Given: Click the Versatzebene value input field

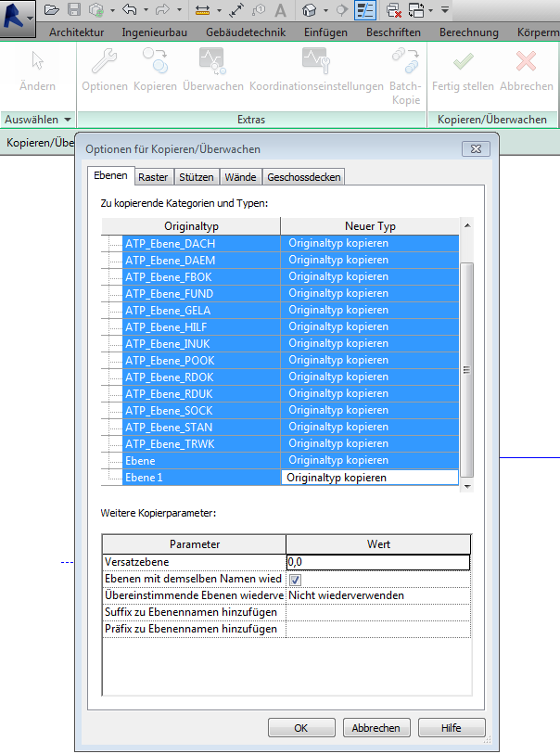Looking at the screenshot, I should pos(377,562).
